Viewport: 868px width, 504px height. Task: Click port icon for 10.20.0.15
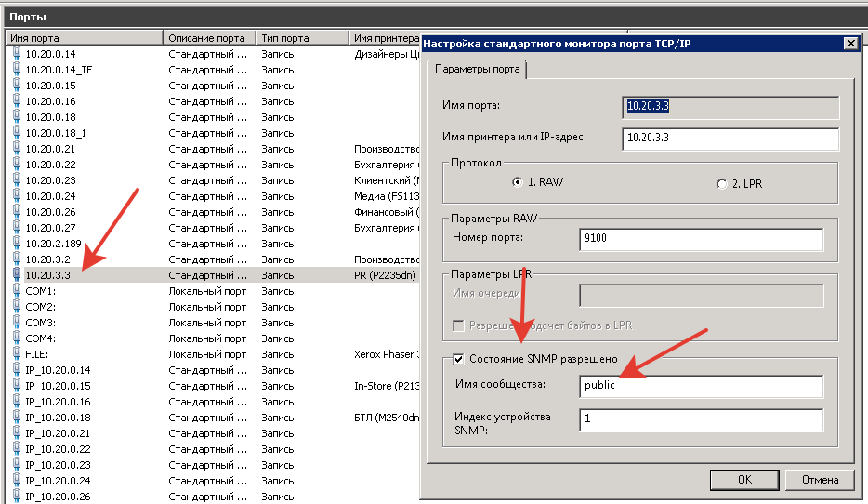pyautogui.click(x=17, y=86)
